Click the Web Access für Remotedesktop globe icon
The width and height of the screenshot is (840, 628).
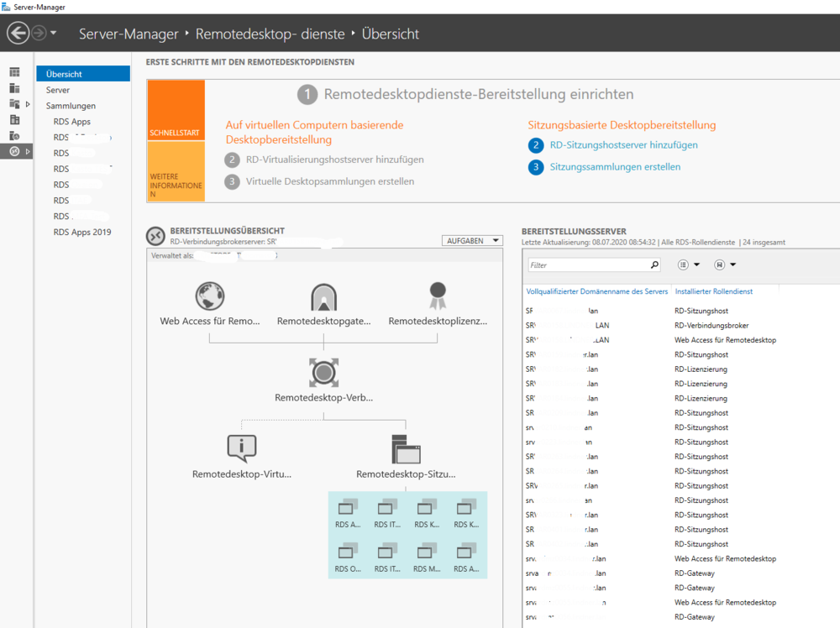(210, 296)
